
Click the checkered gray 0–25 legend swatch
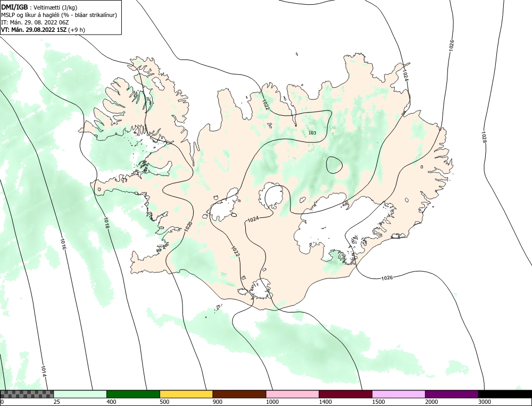27,394
